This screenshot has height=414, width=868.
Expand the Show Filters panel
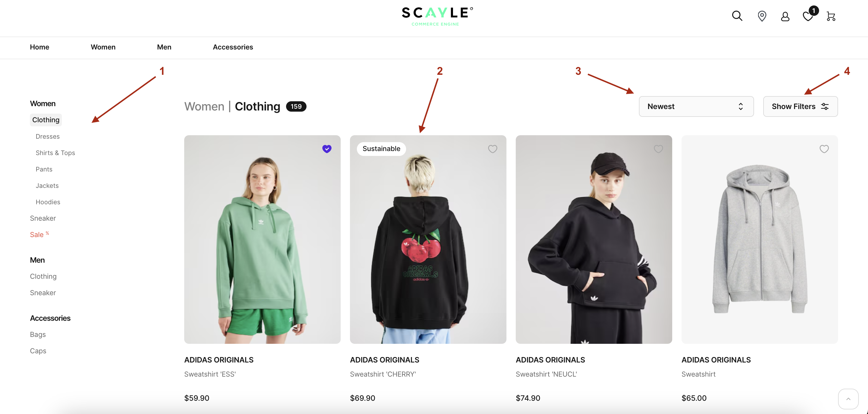(x=800, y=106)
